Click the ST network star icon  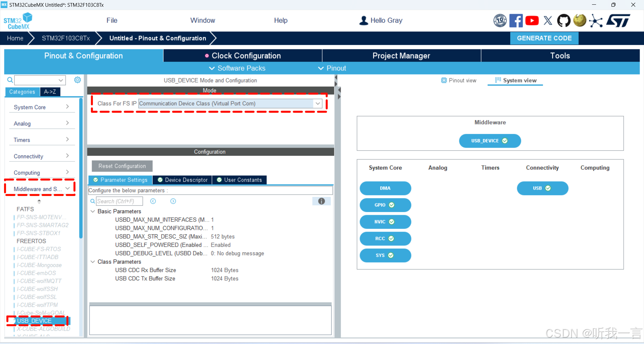tap(596, 20)
